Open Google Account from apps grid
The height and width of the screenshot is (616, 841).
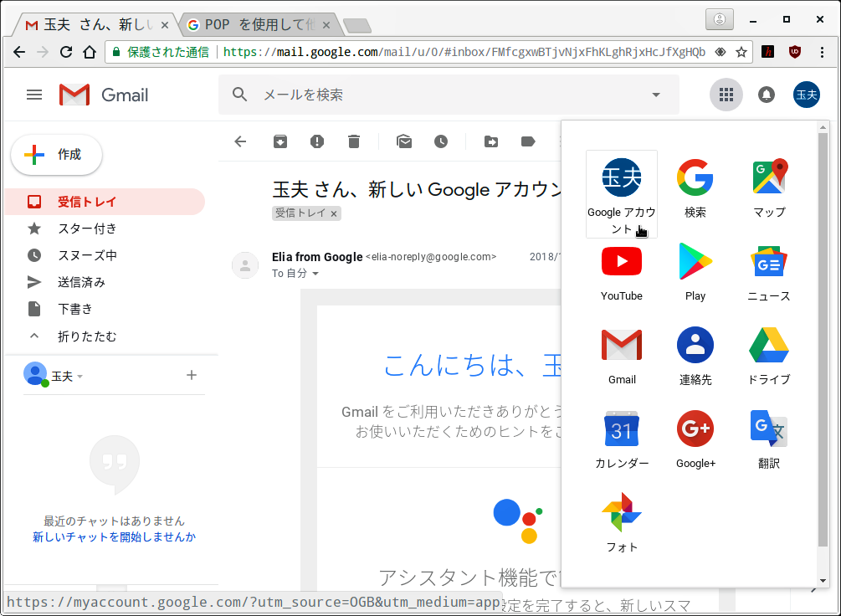tap(621, 194)
